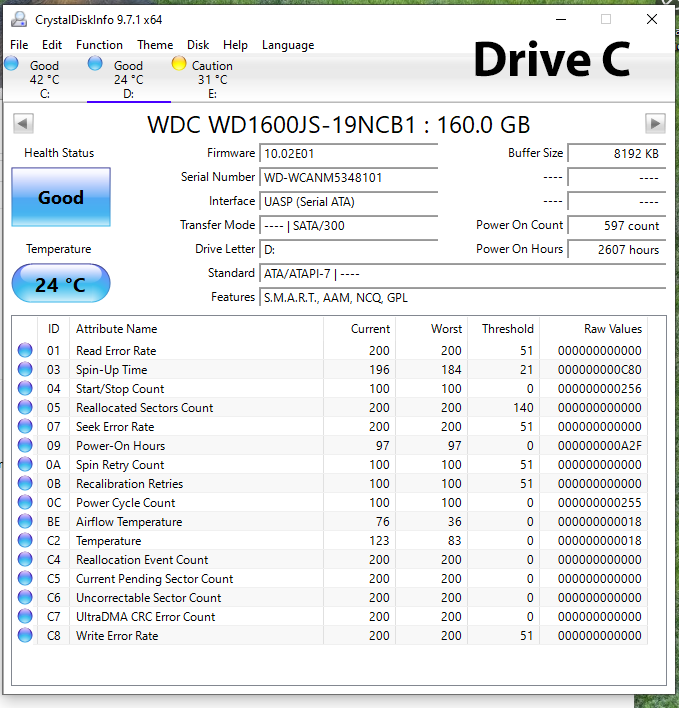Select raw value 000000000256 of Start/Stop Count
The height and width of the screenshot is (708, 679).
pyautogui.click(x=600, y=389)
